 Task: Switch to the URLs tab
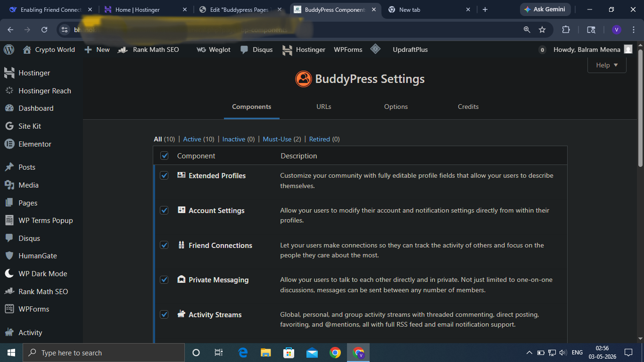point(324,107)
